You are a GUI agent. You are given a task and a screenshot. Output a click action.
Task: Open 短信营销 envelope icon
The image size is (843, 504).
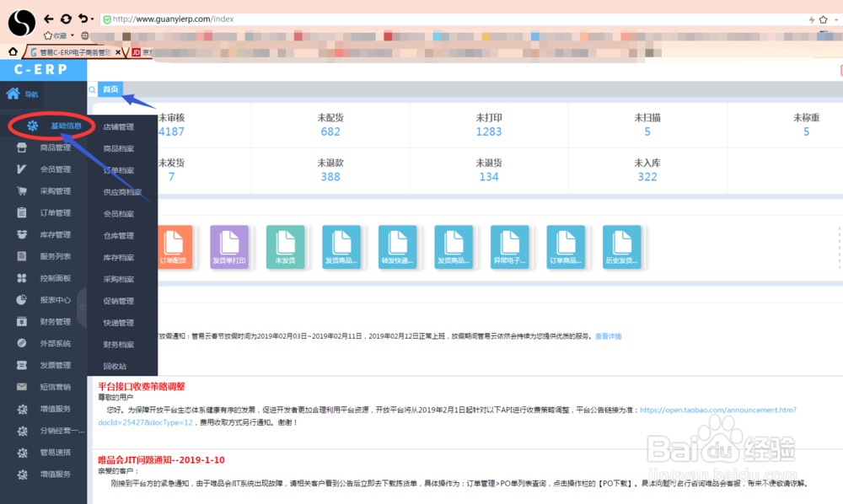click(22, 387)
